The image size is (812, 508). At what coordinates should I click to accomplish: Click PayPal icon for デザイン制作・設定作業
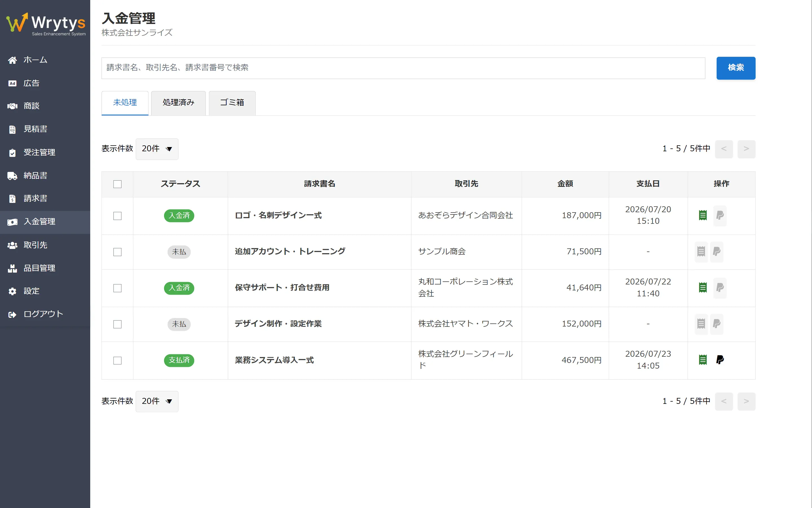click(716, 324)
